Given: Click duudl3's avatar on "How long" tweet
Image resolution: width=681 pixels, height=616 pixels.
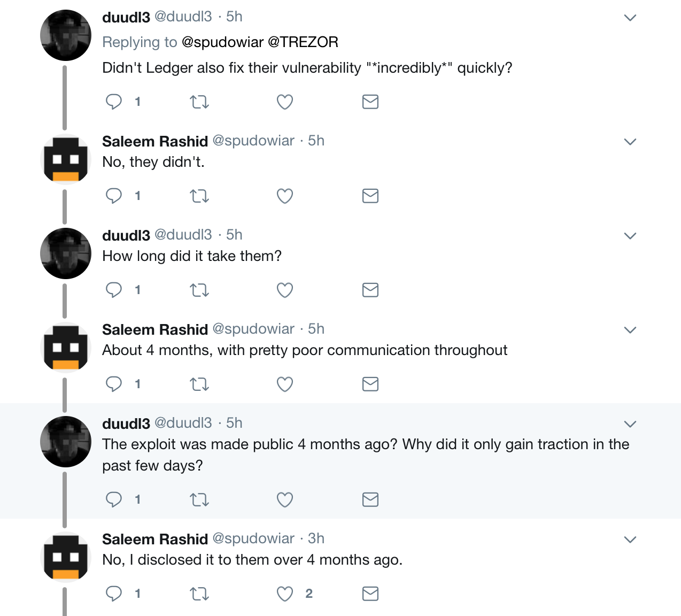Looking at the screenshot, I should [x=66, y=253].
